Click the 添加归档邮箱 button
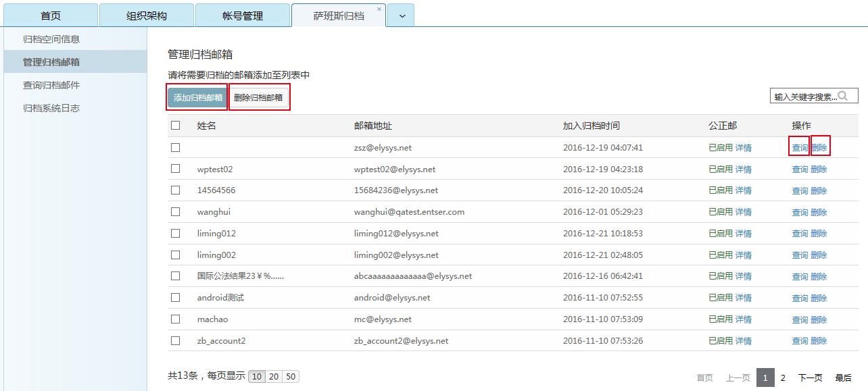 click(196, 97)
